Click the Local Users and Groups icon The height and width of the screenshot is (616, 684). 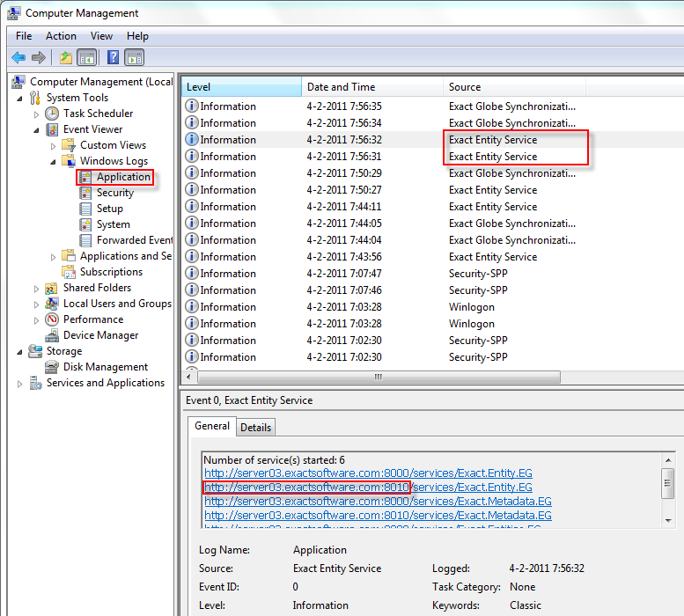[52, 304]
